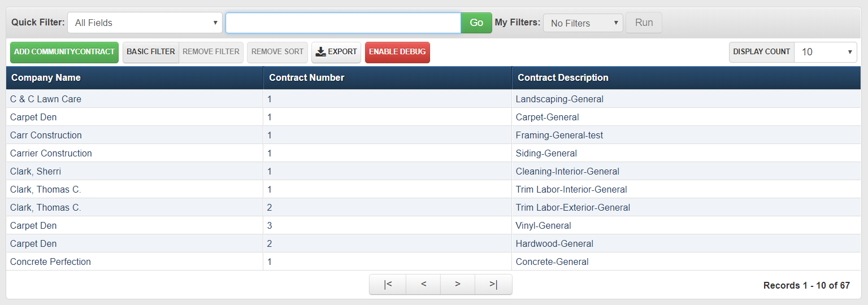The width and height of the screenshot is (868, 305).
Task: Go to the first page of records
Action: tap(388, 285)
